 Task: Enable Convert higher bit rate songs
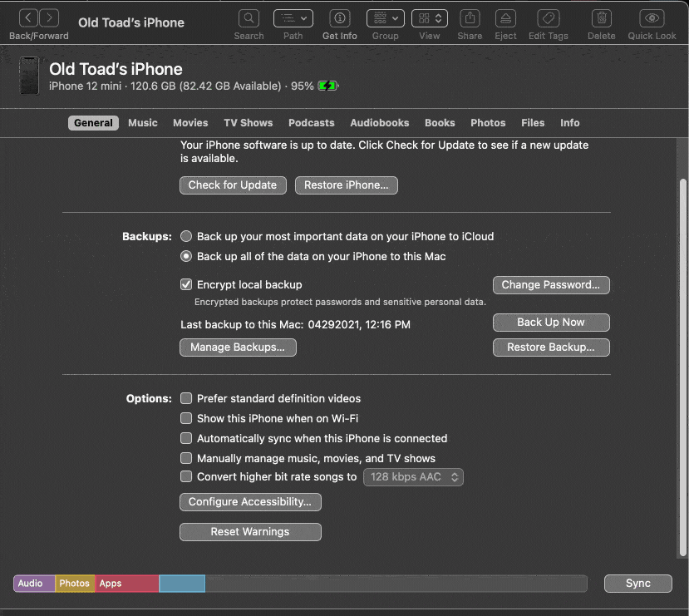coord(186,476)
